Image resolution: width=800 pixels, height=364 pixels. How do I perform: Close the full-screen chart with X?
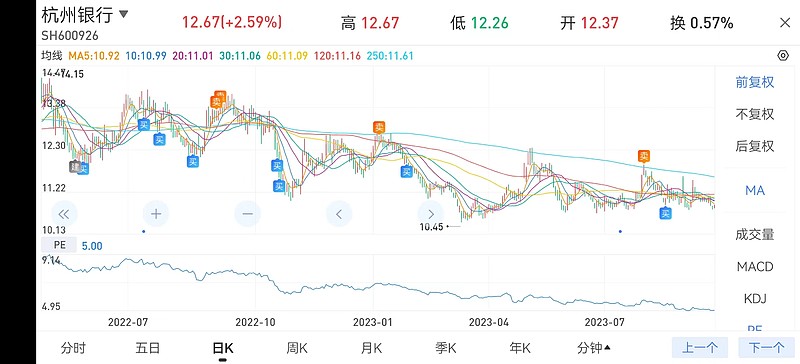pyautogui.click(x=785, y=22)
